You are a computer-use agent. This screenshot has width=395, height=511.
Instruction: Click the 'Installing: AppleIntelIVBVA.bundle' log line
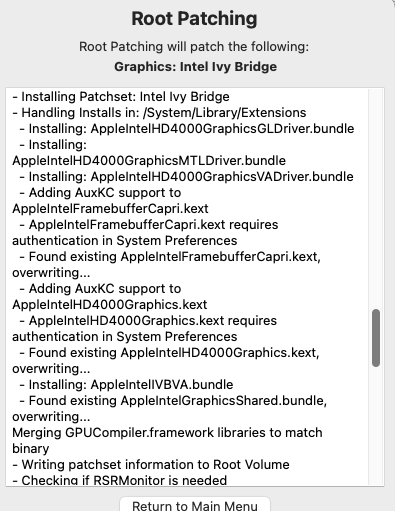[126, 385]
